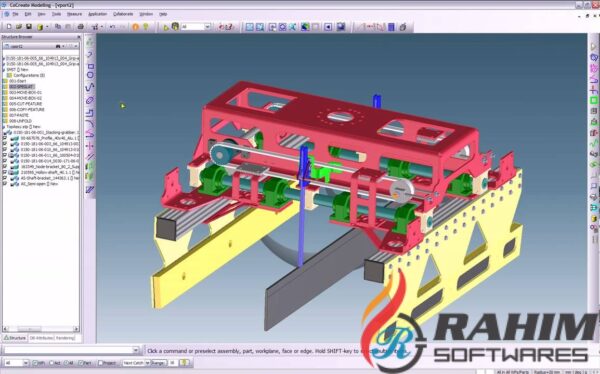Viewport: 600px width, 374px height.
Task: Click the hatch lines tool icon
Action: coord(90,157)
